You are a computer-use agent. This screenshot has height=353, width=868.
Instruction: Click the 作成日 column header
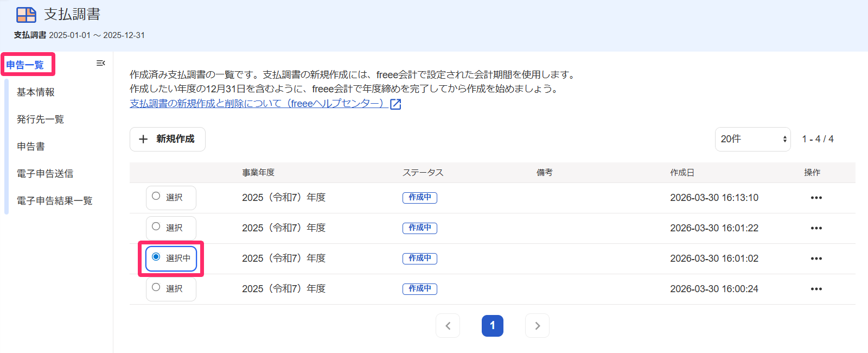pos(682,173)
